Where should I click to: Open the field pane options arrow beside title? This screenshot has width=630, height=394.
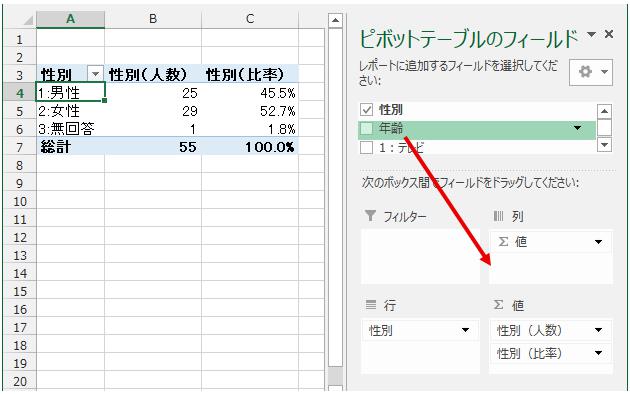tap(591, 35)
